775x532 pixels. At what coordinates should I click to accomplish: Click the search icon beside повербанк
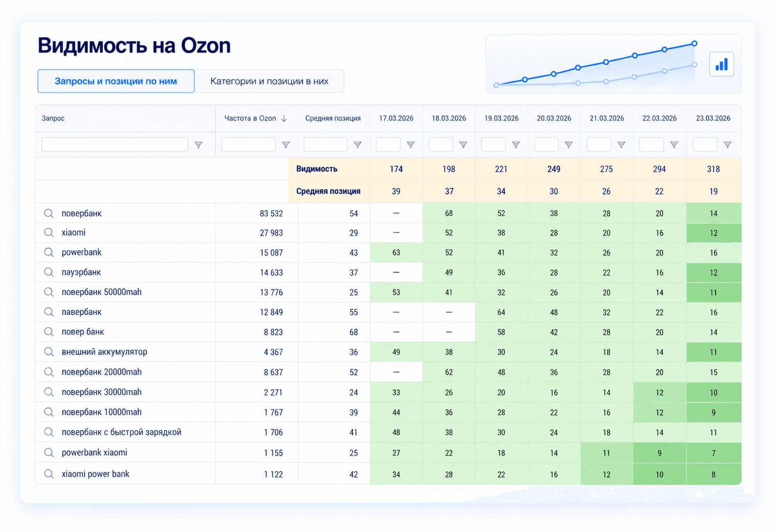(x=49, y=214)
